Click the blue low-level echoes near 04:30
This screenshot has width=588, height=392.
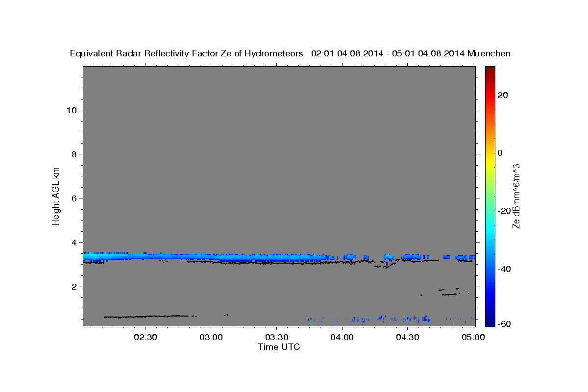point(416,319)
